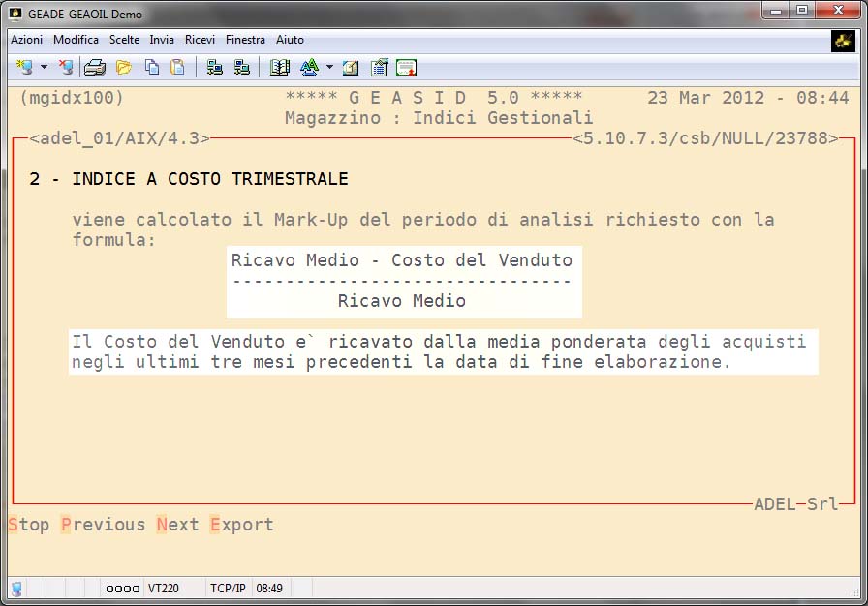The height and width of the screenshot is (606, 868).
Task: Open the Azioni menu
Action: click(26, 40)
